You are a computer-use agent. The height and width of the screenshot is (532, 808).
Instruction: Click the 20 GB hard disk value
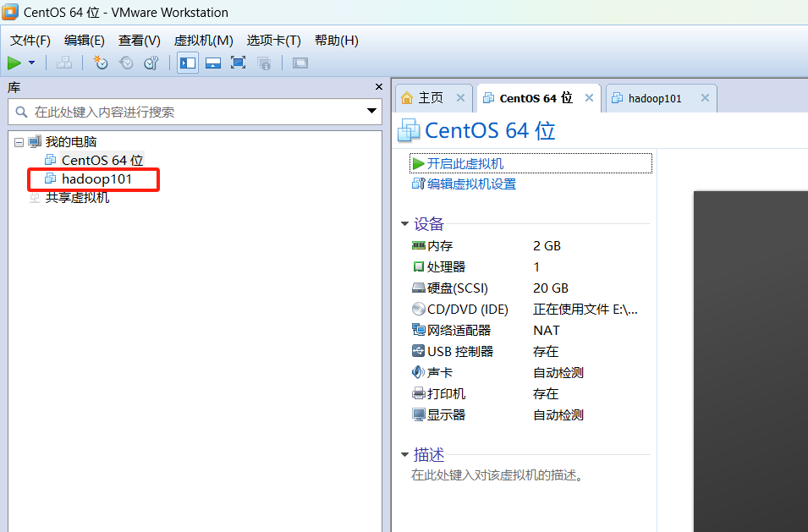point(551,288)
